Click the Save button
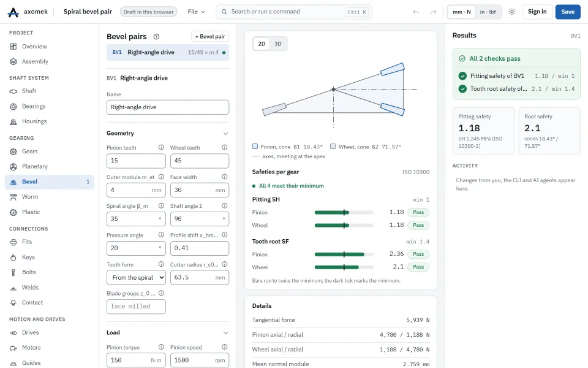588x368 pixels. coord(568,12)
